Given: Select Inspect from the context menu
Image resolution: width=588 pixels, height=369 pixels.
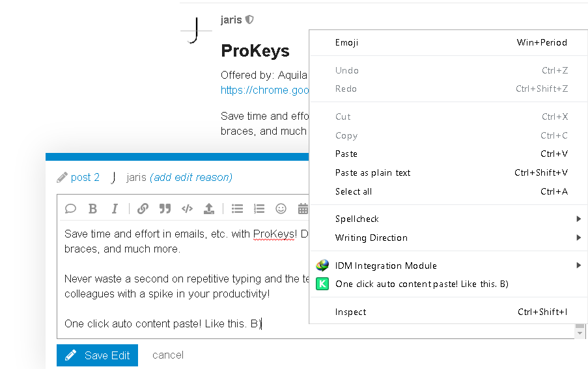Looking at the screenshot, I should (351, 312).
